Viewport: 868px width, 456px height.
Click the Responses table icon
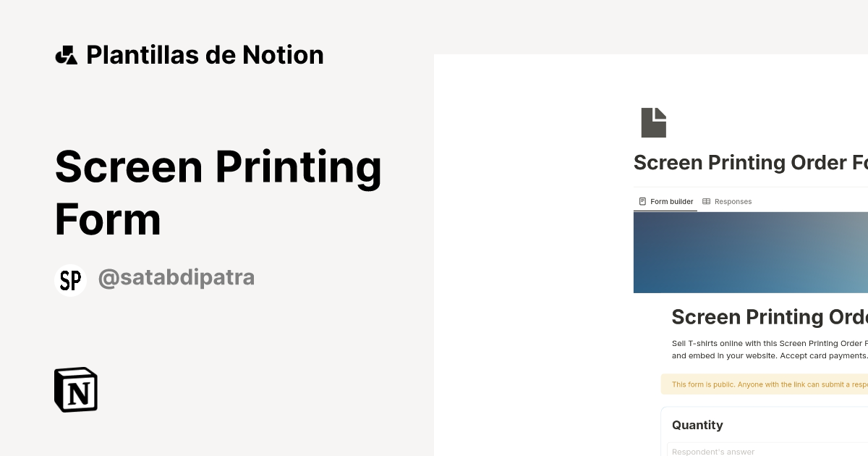pos(710,201)
